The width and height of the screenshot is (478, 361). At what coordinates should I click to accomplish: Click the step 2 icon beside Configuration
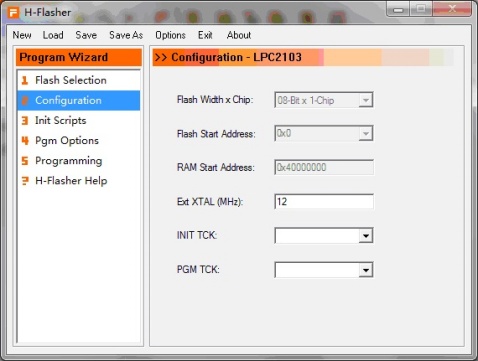click(x=25, y=100)
